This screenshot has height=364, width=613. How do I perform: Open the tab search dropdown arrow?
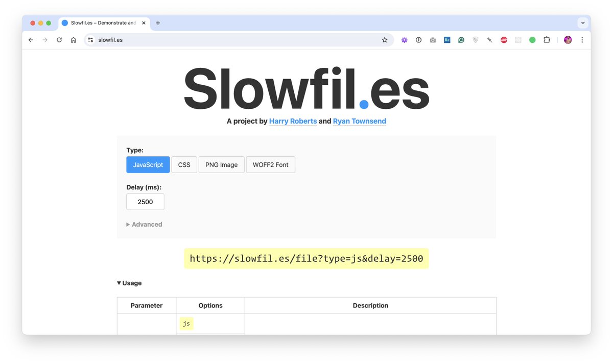(x=583, y=23)
